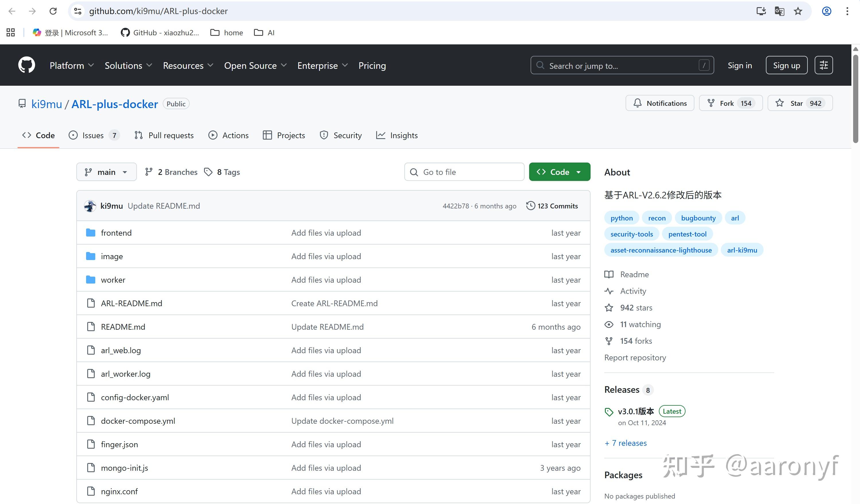Open the Google Translate page icon

tap(779, 11)
